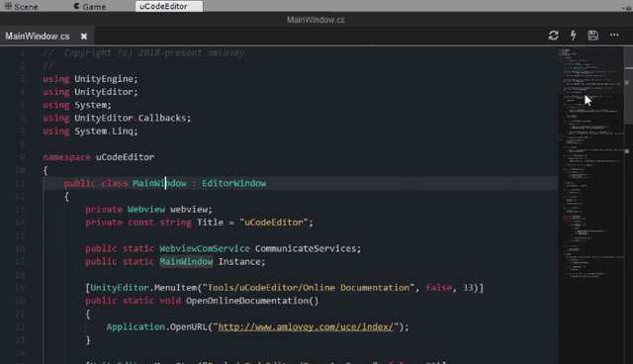Click 'using UnityEditor;' on line 4
Viewport: 633px width, 364px height.
(90, 92)
